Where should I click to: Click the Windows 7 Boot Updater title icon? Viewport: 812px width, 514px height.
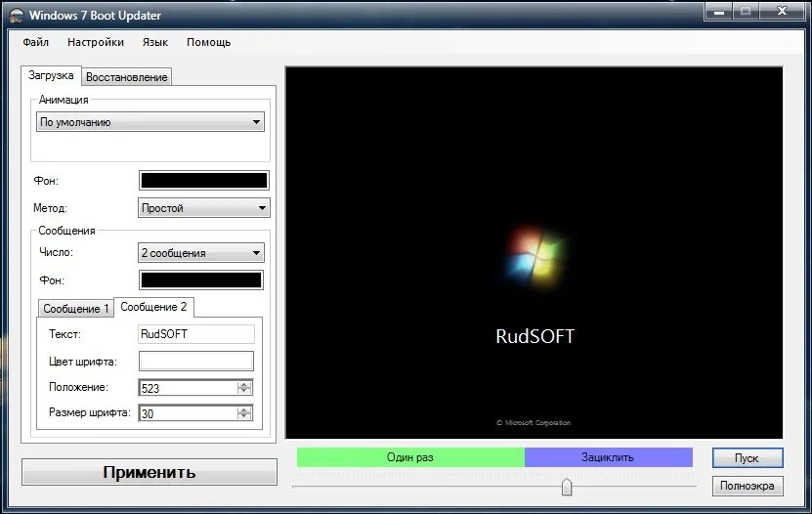(x=17, y=15)
